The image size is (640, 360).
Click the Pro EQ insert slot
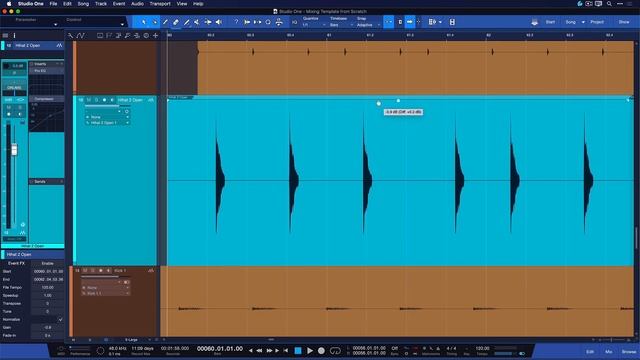click(x=47, y=71)
